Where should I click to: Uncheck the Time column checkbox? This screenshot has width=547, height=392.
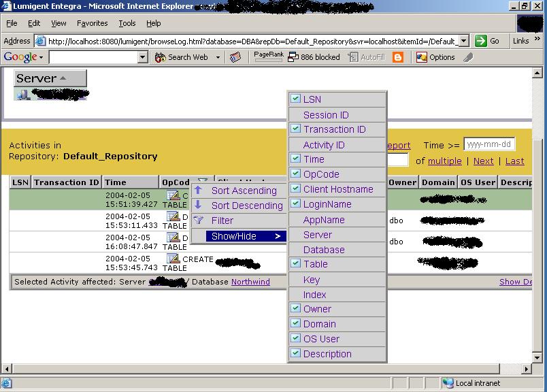pos(297,159)
